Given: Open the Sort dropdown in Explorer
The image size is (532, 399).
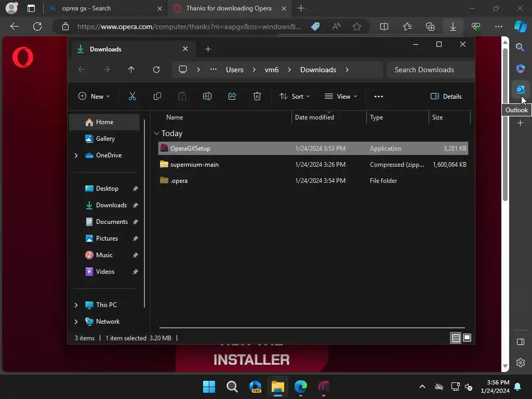Looking at the screenshot, I should 294,96.
